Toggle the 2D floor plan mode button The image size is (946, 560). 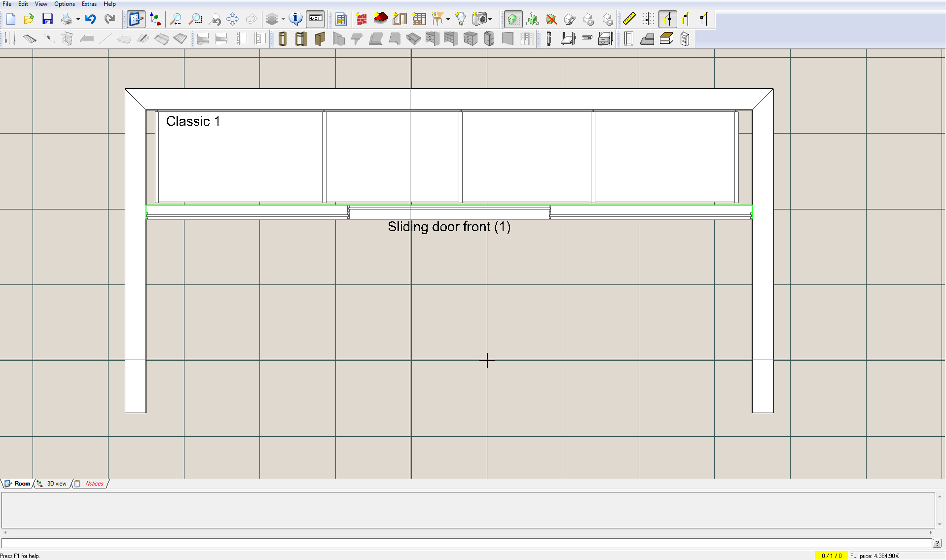136,19
